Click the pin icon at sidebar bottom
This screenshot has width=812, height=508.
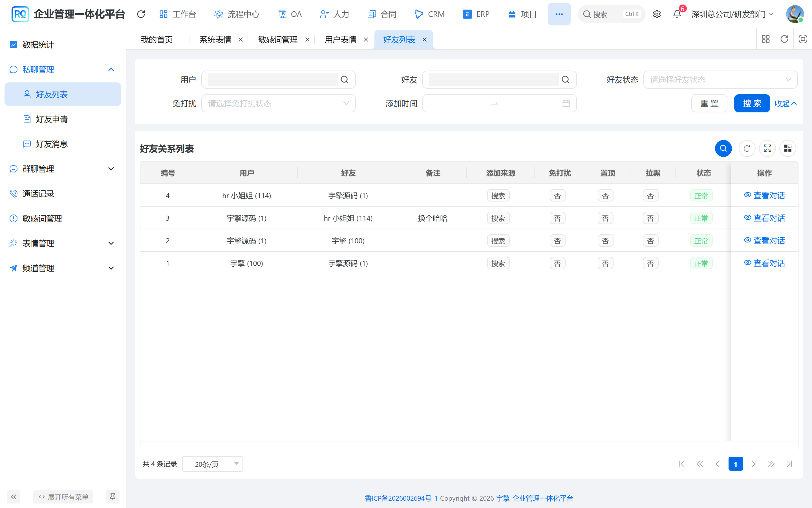[113, 497]
